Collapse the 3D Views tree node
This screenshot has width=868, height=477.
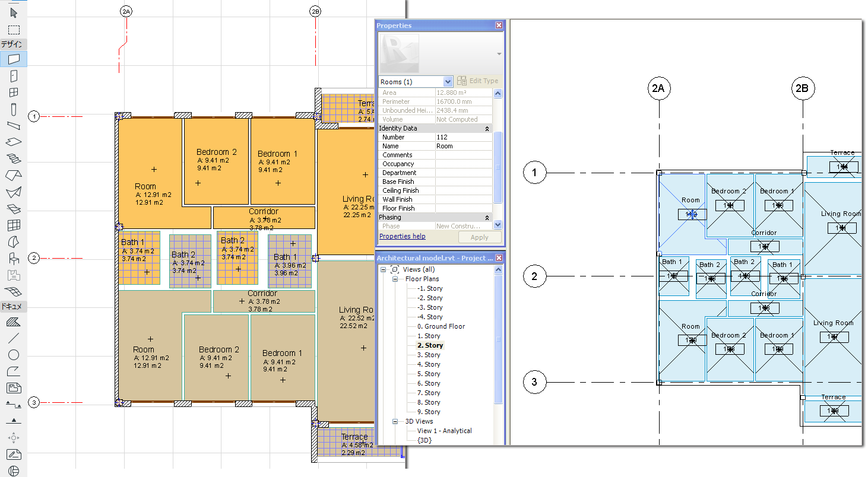click(395, 422)
